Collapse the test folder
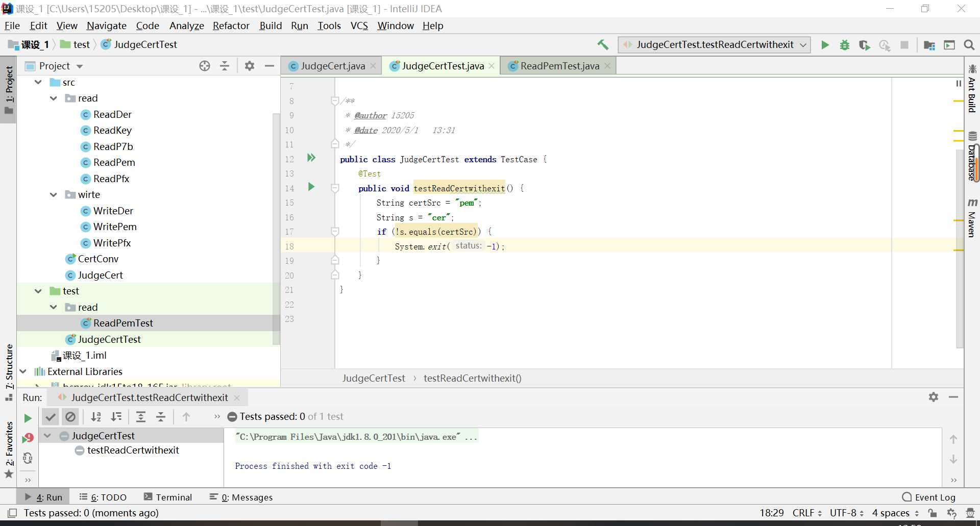980x526 pixels. tap(38, 291)
